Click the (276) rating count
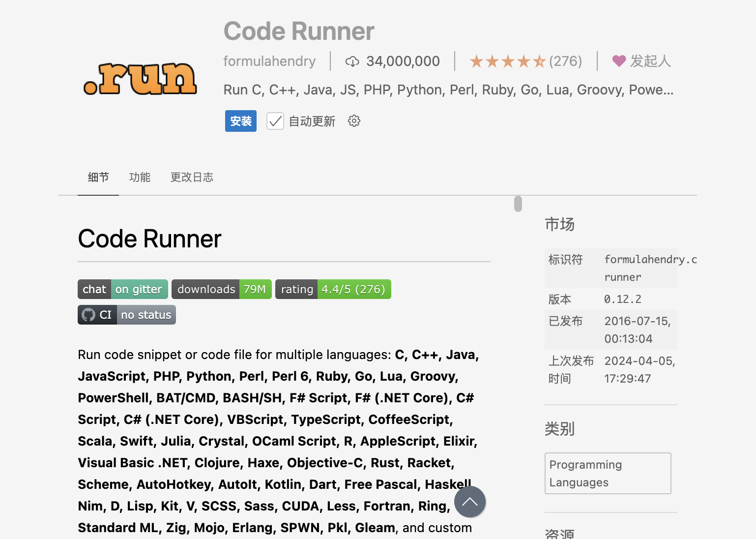The height and width of the screenshot is (539, 756). 565,61
